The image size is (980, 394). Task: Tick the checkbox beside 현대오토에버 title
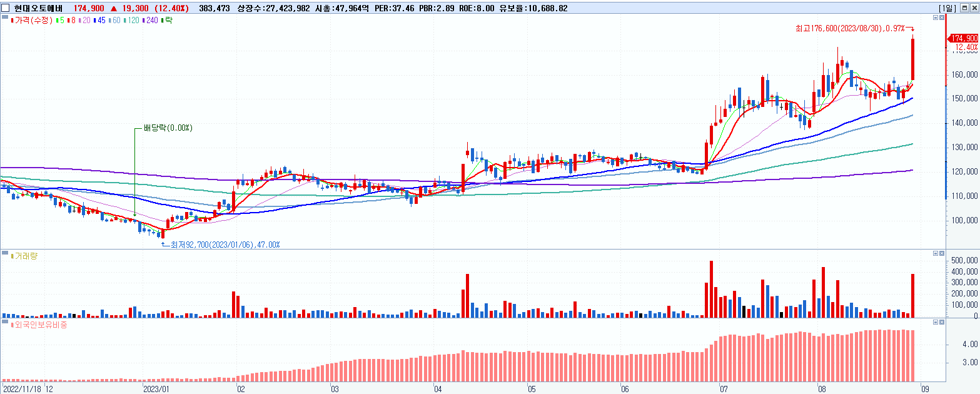pos(6,8)
